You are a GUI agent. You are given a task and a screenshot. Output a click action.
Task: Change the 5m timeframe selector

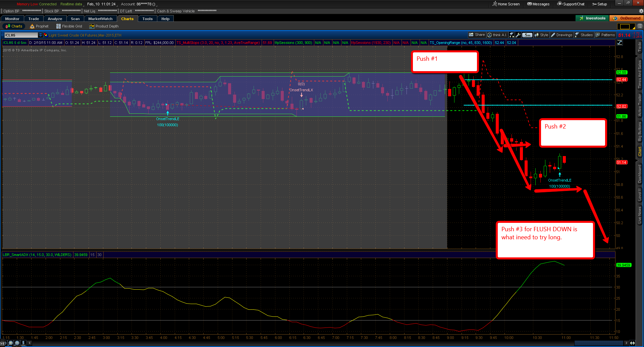(x=527, y=35)
